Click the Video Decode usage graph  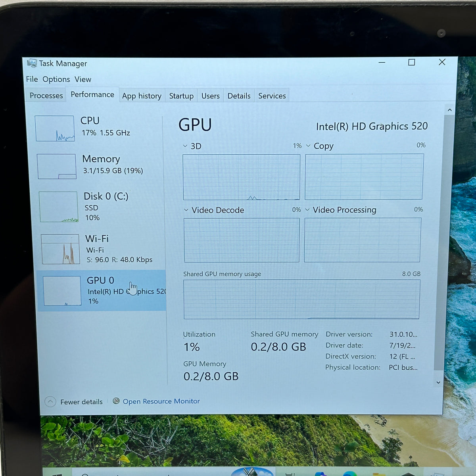click(x=242, y=240)
